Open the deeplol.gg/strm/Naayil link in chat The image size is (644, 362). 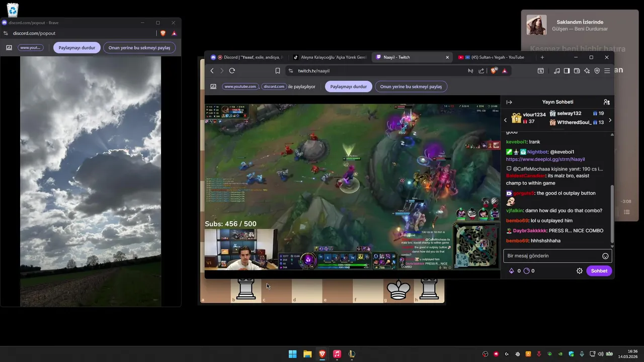[x=545, y=159]
